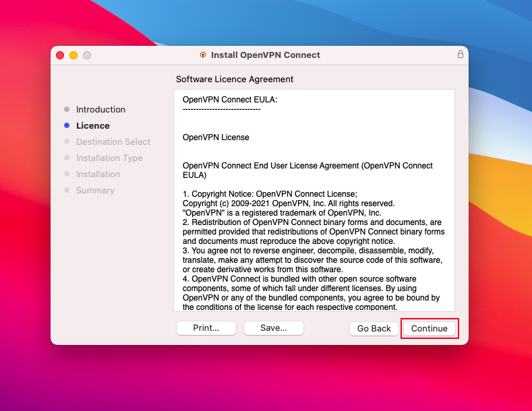Image resolution: width=532 pixels, height=411 pixels.
Task: Print the licence agreement
Action: [206, 328]
